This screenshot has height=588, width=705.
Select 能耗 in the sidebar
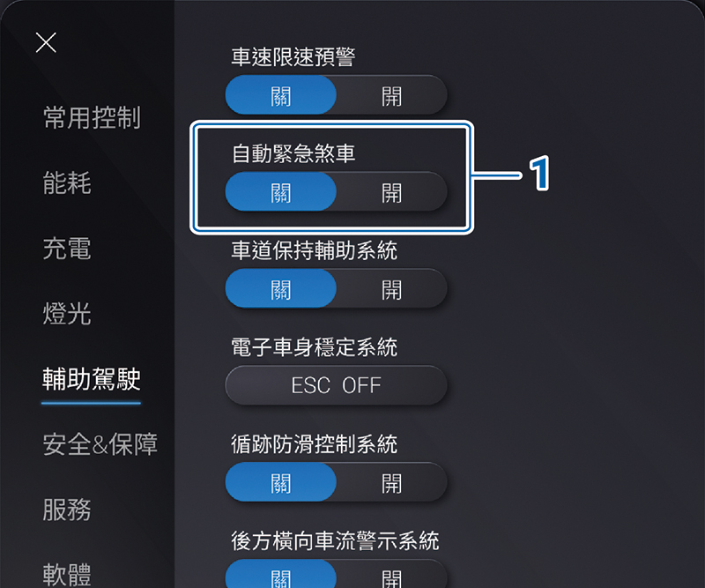pyautogui.click(x=67, y=183)
